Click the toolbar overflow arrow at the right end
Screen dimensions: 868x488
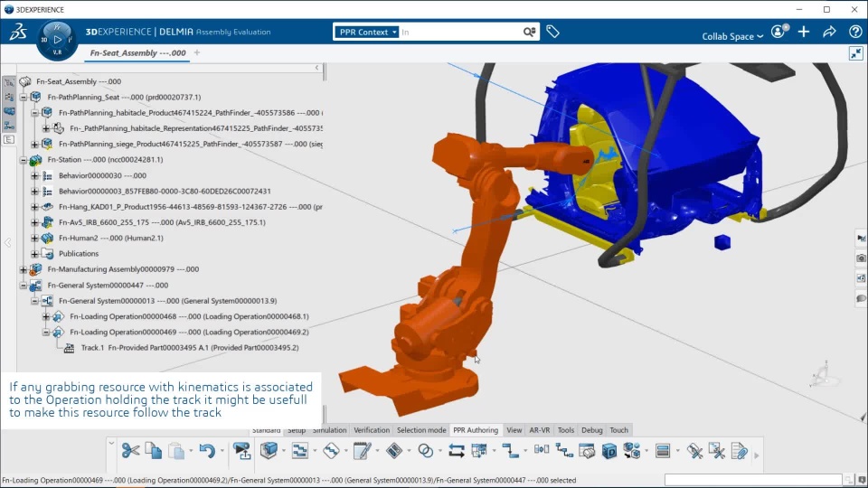click(756, 455)
